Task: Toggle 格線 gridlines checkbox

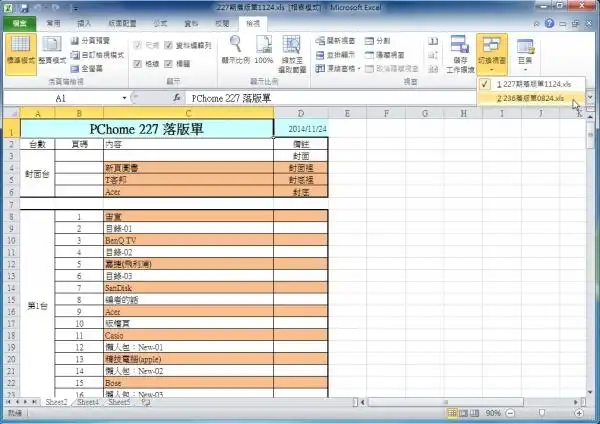Action: (137, 64)
